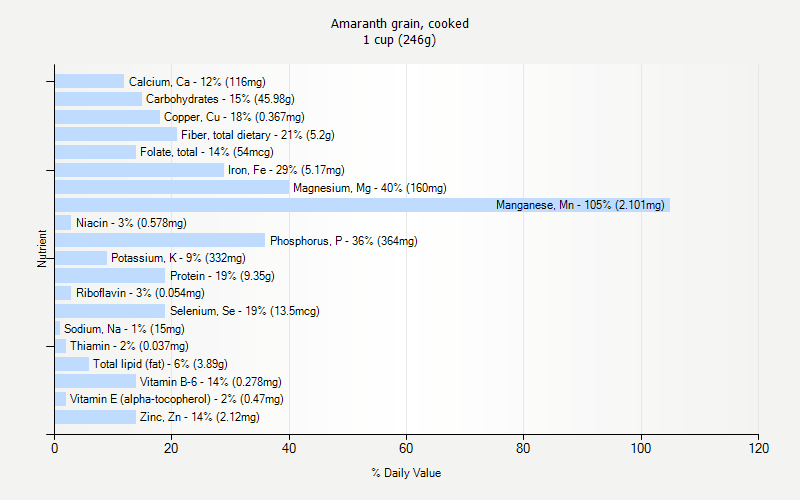Click the Protein bar in the chart
800x500 pixels.
(x=110, y=276)
